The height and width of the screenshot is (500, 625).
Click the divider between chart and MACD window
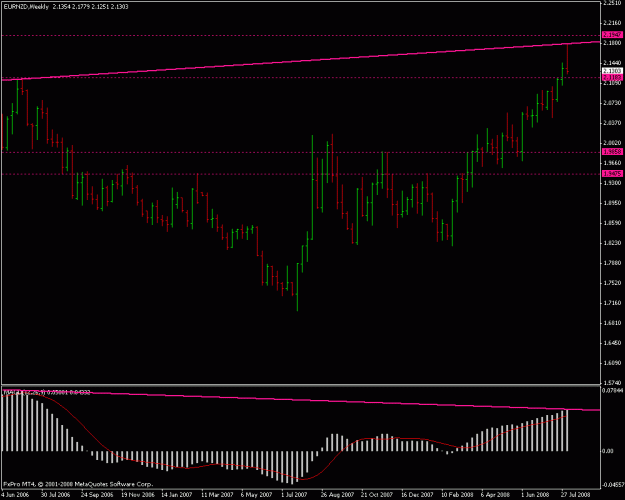point(301,385)
